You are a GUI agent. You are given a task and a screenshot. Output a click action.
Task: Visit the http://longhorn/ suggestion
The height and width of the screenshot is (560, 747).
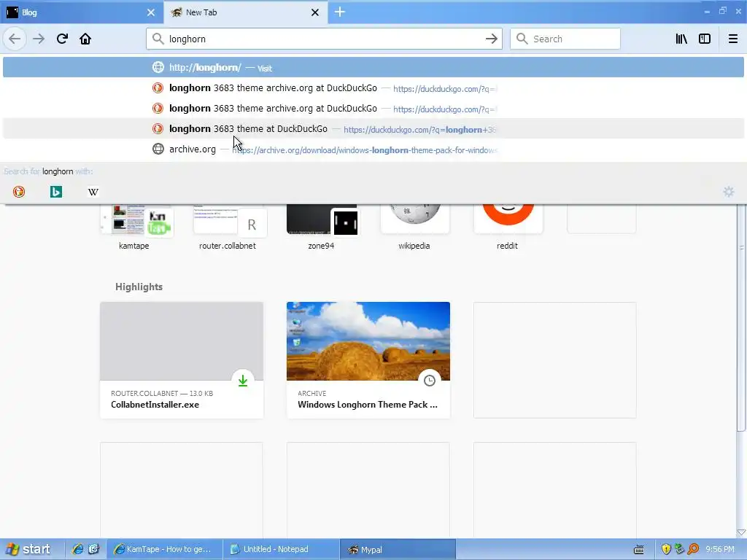pyautogui.click(x=373, y=68)
